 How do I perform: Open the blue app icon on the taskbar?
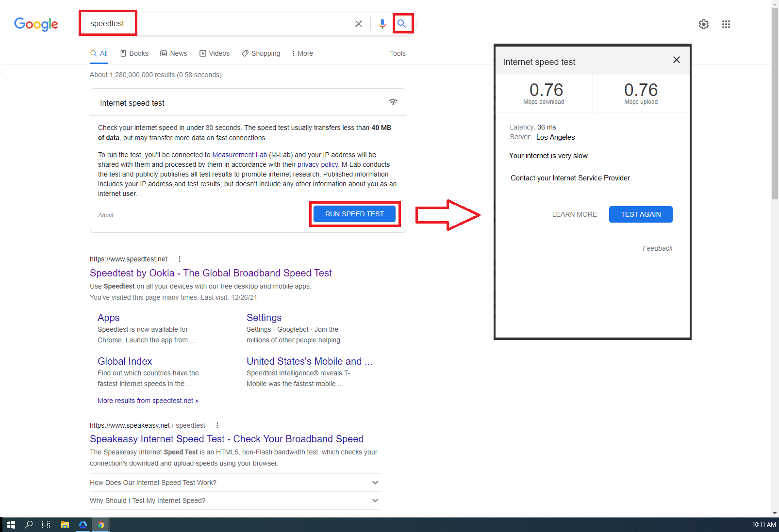(83, 525)
